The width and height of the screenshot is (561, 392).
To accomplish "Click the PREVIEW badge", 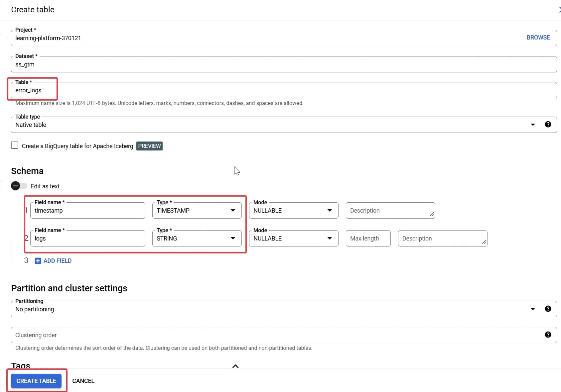I will pyautogui.click(x=149, y=146).
